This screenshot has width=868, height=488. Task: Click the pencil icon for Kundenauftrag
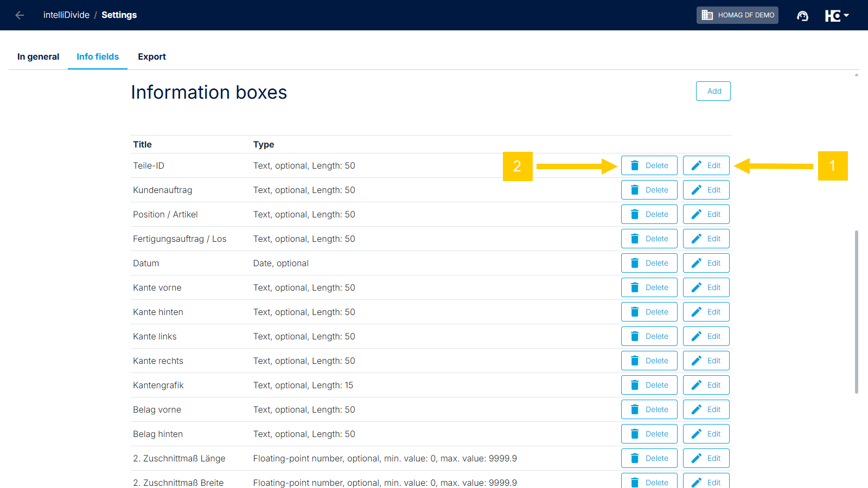(697, 190)
